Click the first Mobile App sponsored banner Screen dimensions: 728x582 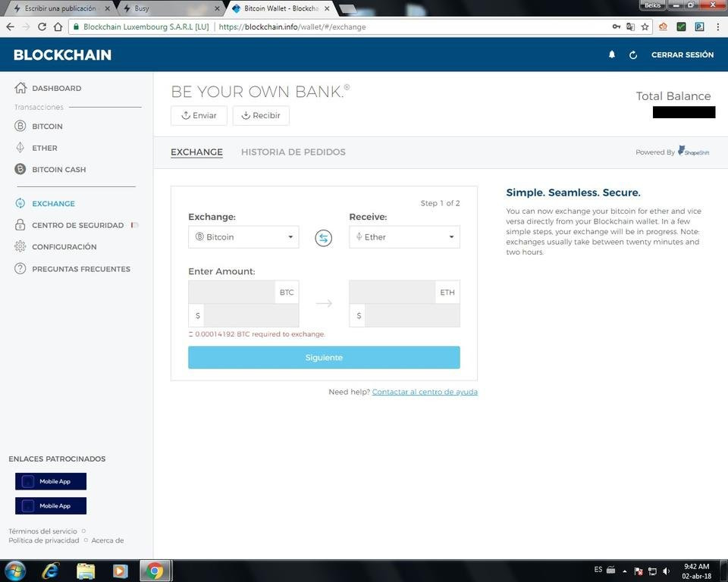(51, 481)
